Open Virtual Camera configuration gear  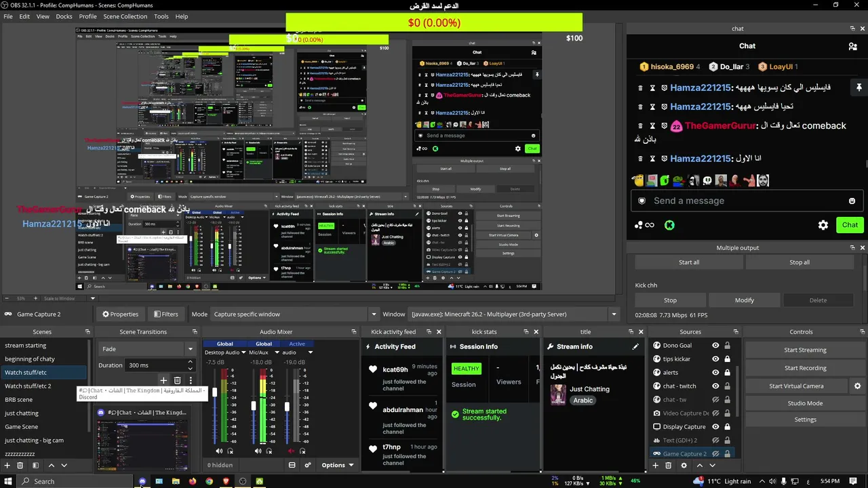[857, 386]
